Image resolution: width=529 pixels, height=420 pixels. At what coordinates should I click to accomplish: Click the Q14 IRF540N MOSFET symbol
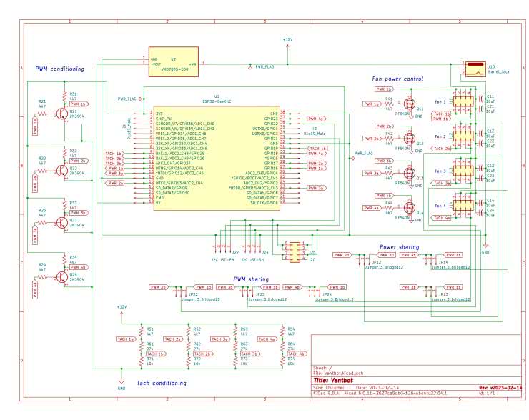(x=410, y=208)
